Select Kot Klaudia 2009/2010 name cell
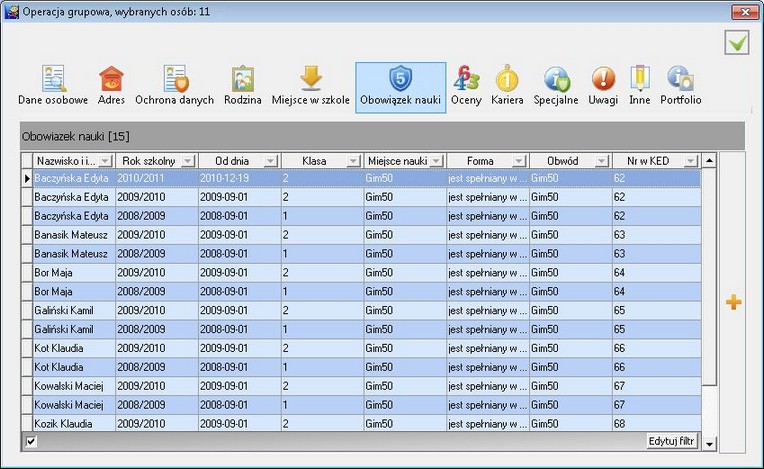 [x=74, y=348]
